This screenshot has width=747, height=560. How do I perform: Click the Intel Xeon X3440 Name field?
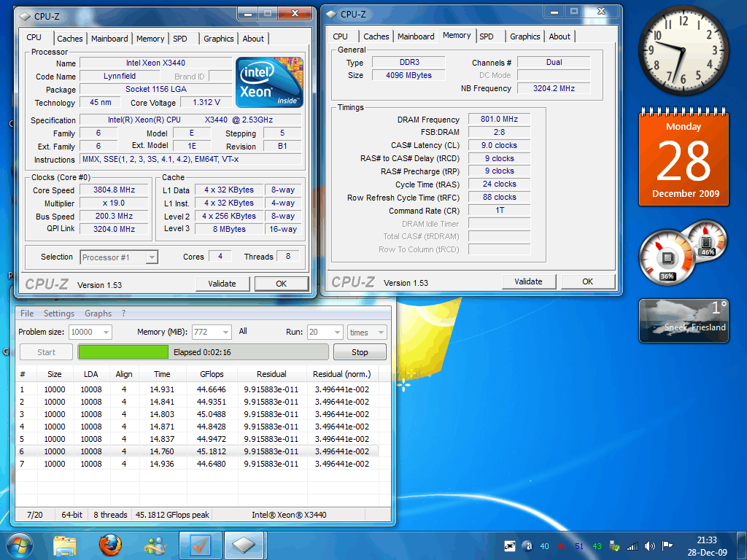coord(156,63)
